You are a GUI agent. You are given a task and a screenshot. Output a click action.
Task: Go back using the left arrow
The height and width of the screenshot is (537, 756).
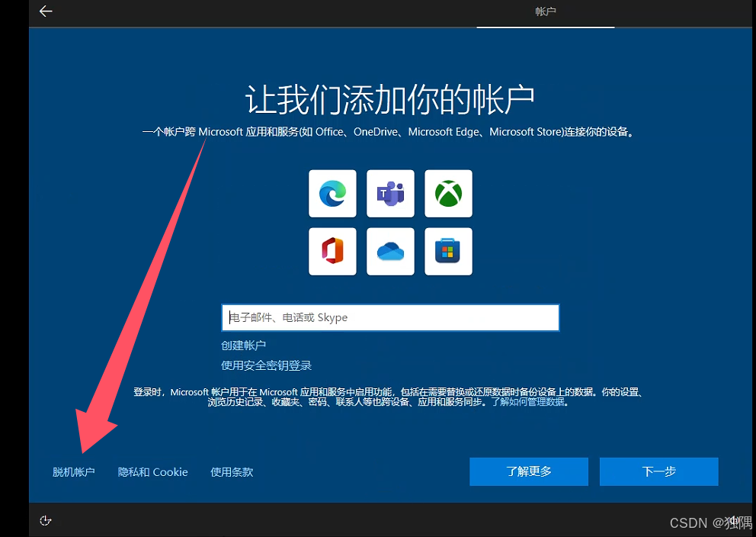coord(46,11)
